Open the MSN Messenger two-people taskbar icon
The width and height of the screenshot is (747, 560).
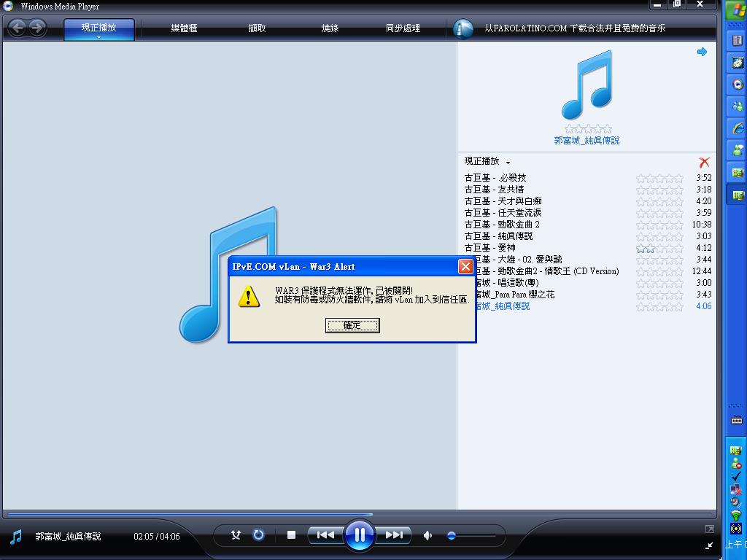738,106
